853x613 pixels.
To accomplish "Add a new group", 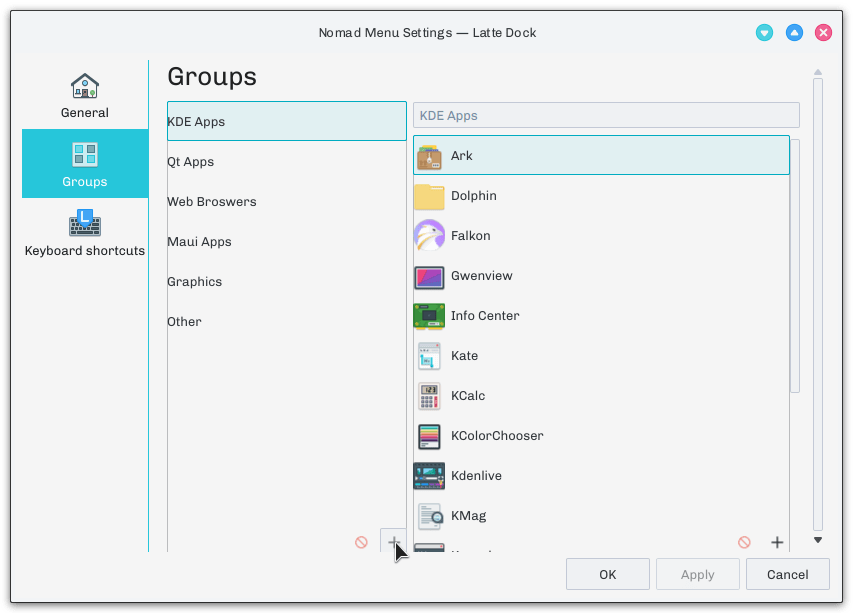I will pos(393,541).
